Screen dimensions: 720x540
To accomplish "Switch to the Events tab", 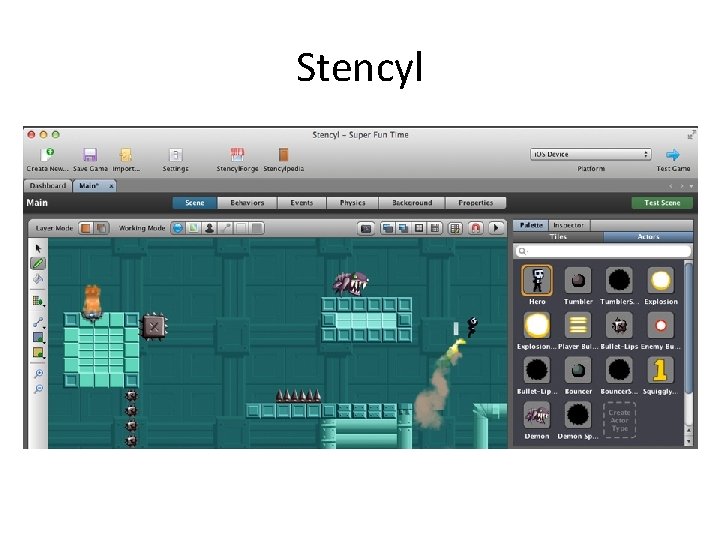I will [302, 203].
